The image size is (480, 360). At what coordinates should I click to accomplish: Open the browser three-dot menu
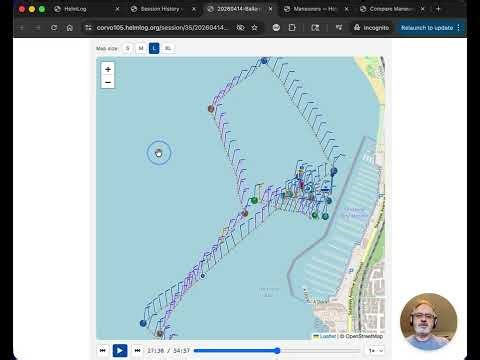pos(459,28)
